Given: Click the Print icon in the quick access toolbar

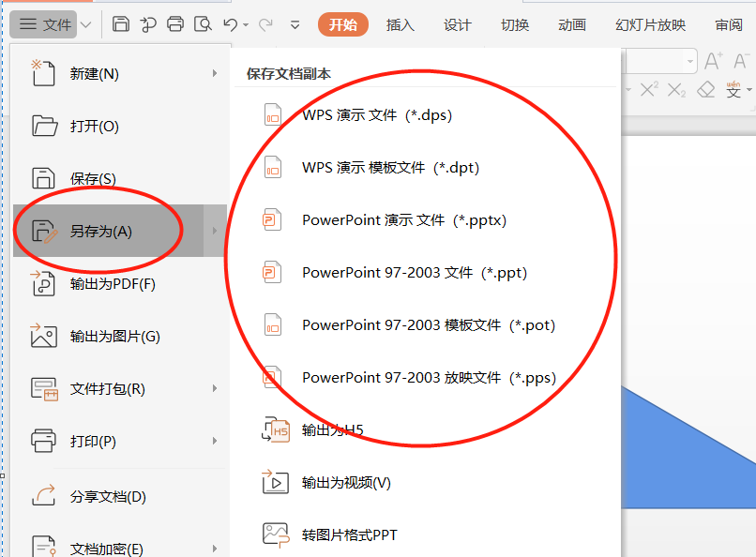Looking at the screenshot, I should [x=174, y=24].
